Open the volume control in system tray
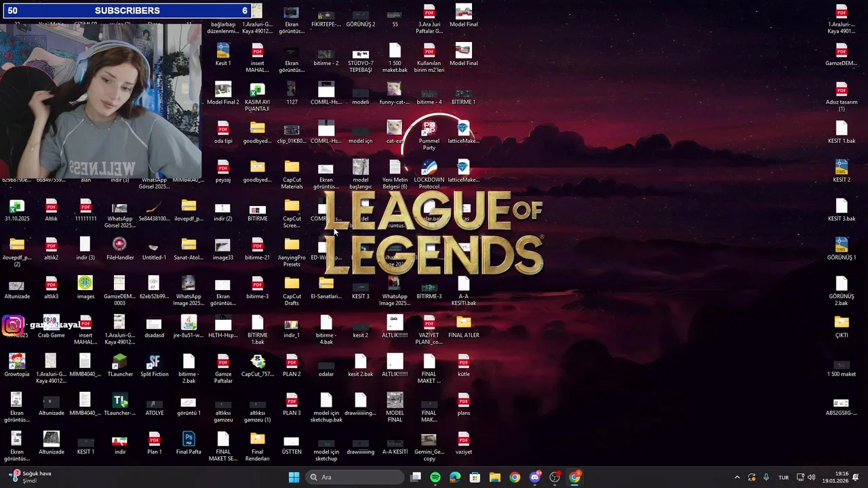Screen dimensions: 868x488 [812, 477]
